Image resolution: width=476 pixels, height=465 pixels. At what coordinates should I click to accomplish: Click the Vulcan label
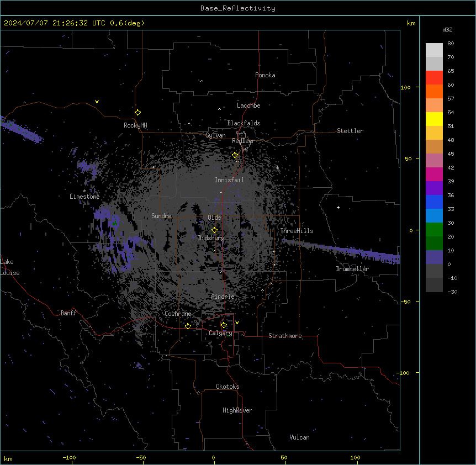click(x=299, y=437)
